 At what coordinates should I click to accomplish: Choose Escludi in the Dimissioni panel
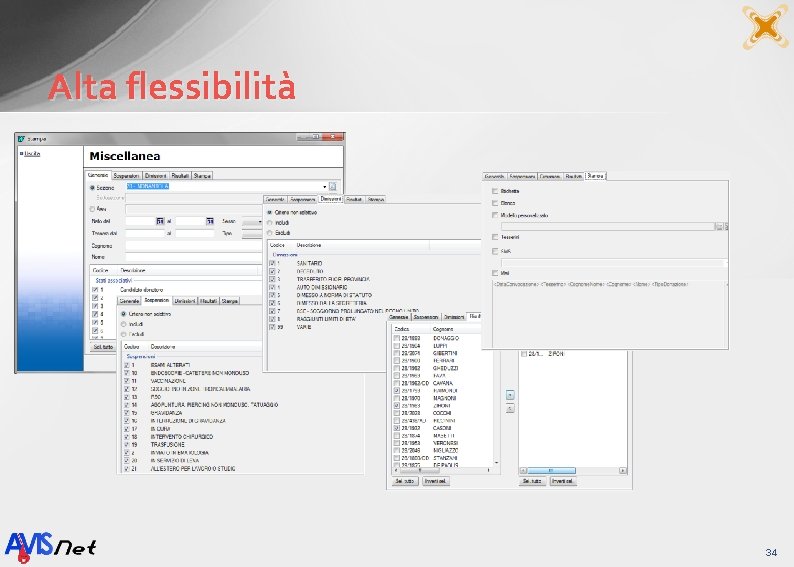pyautogui.click(x=270, y=233)
